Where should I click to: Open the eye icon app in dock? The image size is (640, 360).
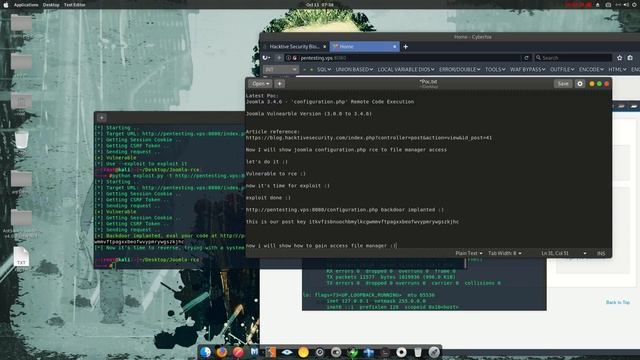click(287, 352)
